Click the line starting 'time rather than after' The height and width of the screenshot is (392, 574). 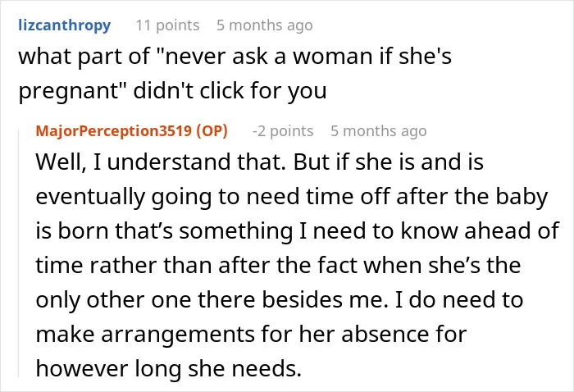[x=278, y=265]
